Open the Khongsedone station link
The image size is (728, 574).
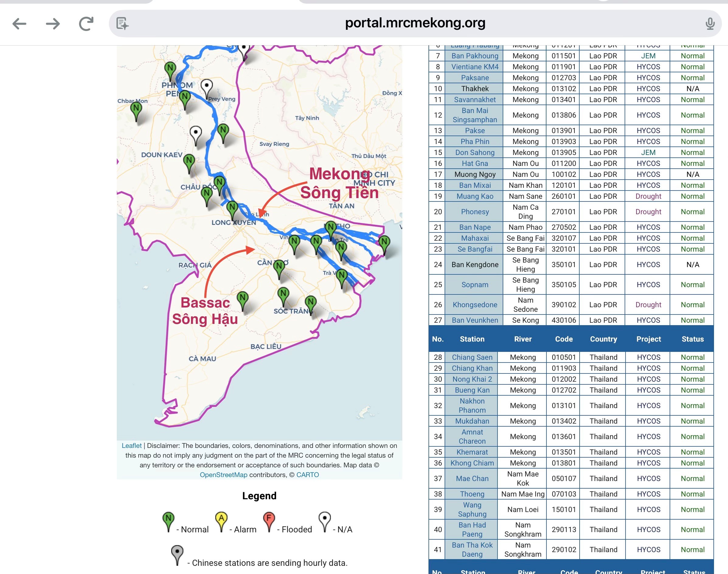click(474, 305)
